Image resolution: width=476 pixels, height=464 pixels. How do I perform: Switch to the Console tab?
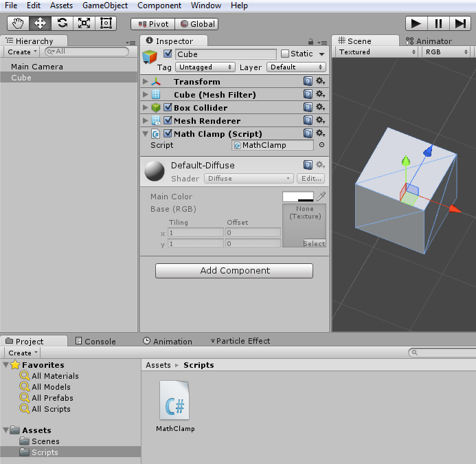coord(95,341)
